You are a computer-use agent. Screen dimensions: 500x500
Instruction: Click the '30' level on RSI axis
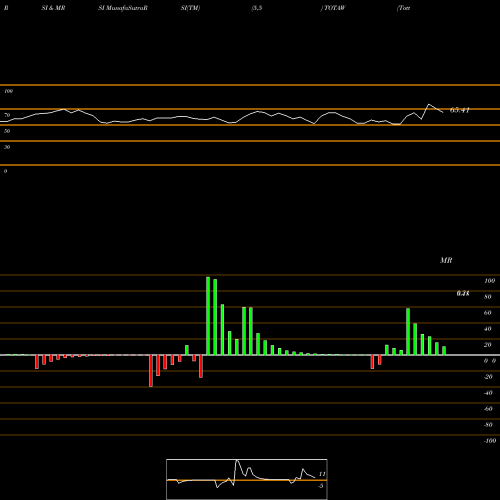pos(7,147)
